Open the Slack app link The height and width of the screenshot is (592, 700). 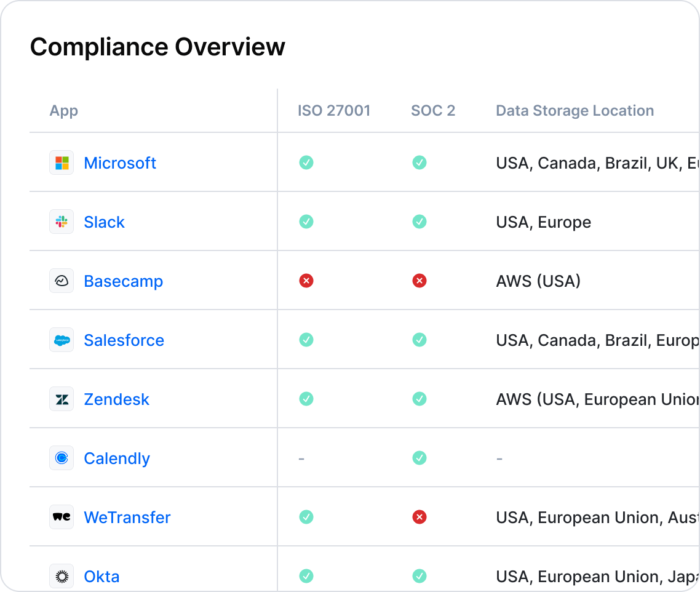click(105, 222)
